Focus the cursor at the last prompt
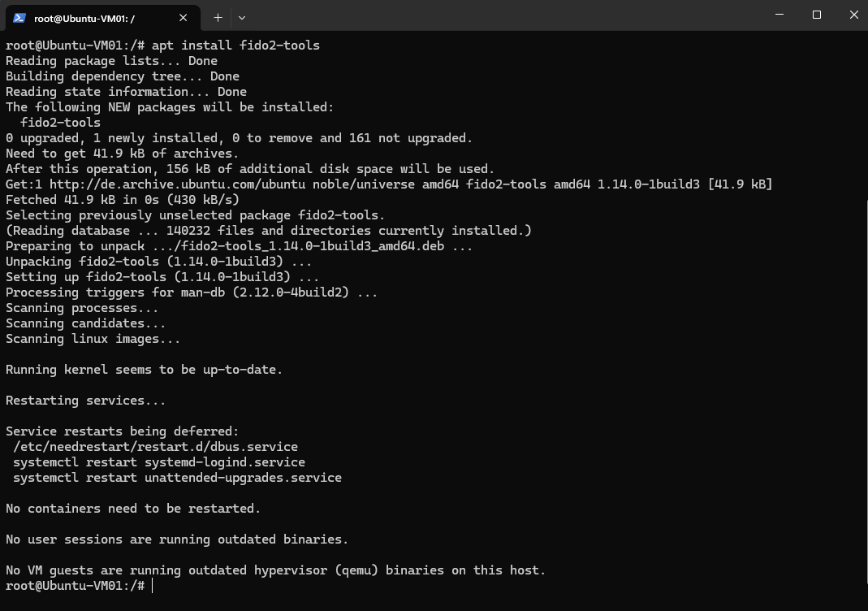868x611 pixels. pos(152,586)
